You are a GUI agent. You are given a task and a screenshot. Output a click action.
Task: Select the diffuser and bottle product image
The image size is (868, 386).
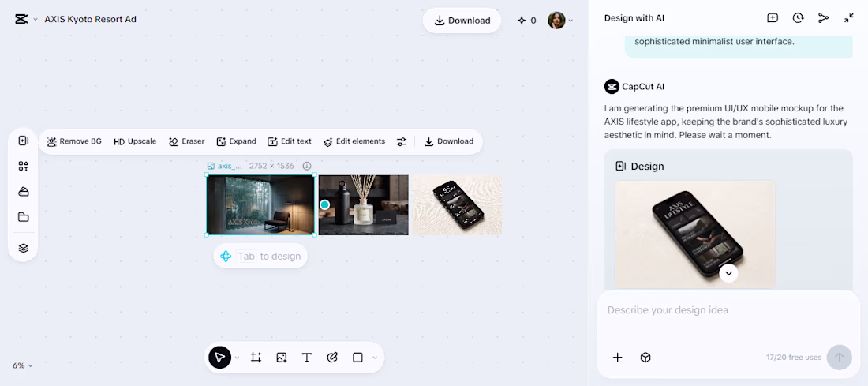tap(364, 205)
